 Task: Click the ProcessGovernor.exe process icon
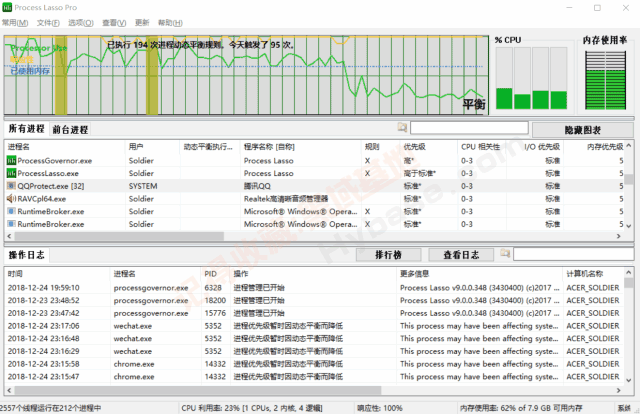(11, 161)
